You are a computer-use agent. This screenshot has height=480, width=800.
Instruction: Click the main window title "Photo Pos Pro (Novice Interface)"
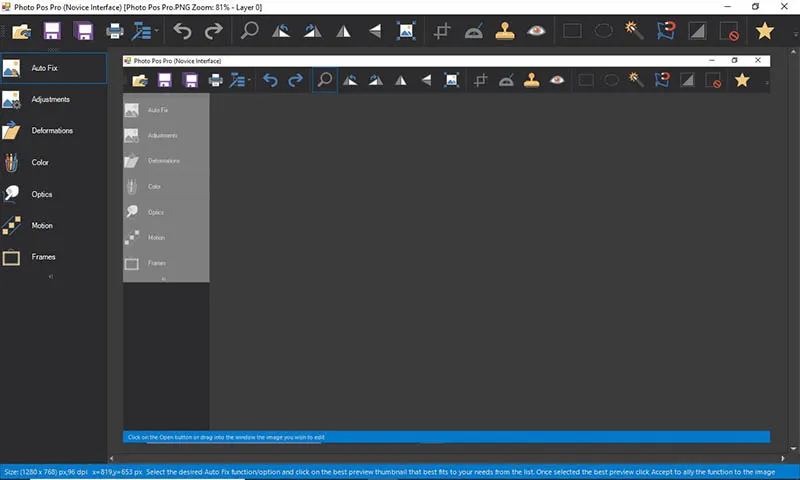coord(68,7)
